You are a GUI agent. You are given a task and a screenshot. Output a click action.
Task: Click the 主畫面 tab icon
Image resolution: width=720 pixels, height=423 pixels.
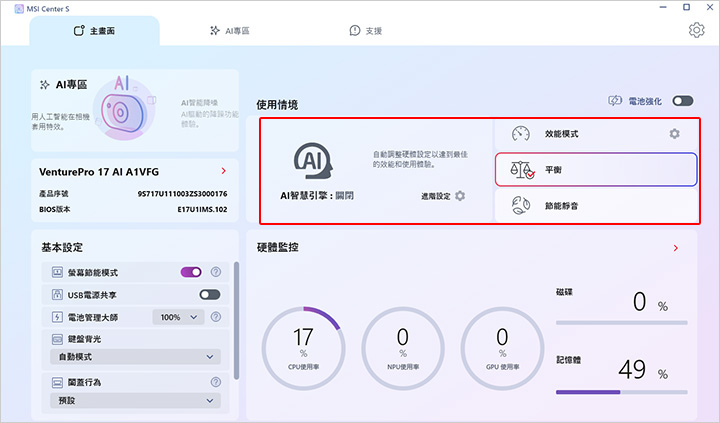79,30
